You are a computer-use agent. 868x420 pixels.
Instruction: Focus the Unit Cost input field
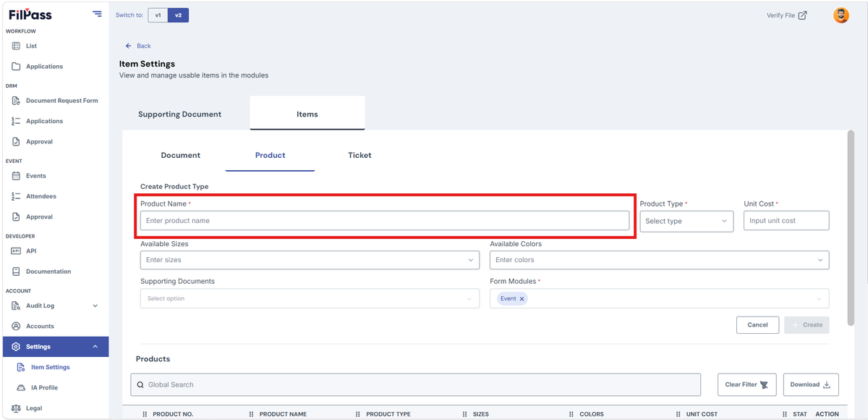(786, 221)
